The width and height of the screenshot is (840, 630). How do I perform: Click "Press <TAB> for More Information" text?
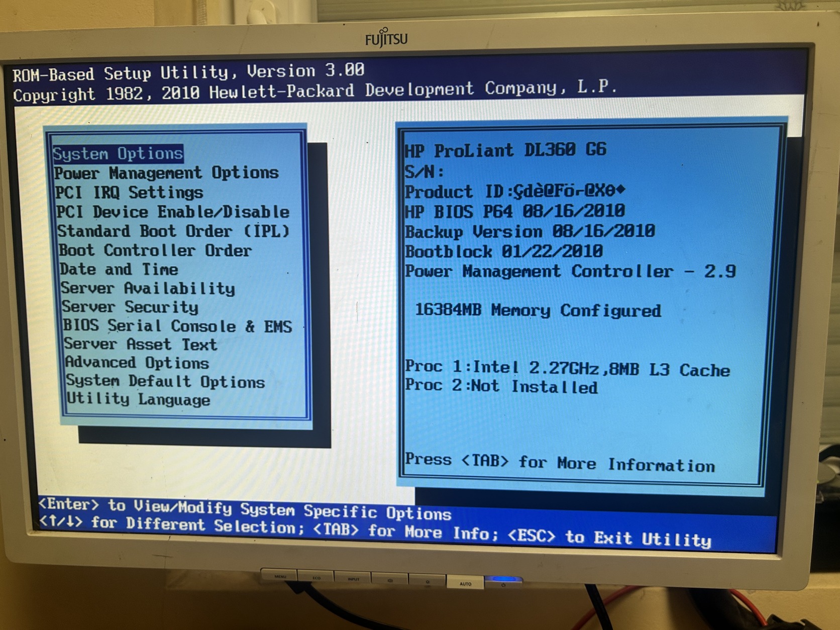coord(560,463)
